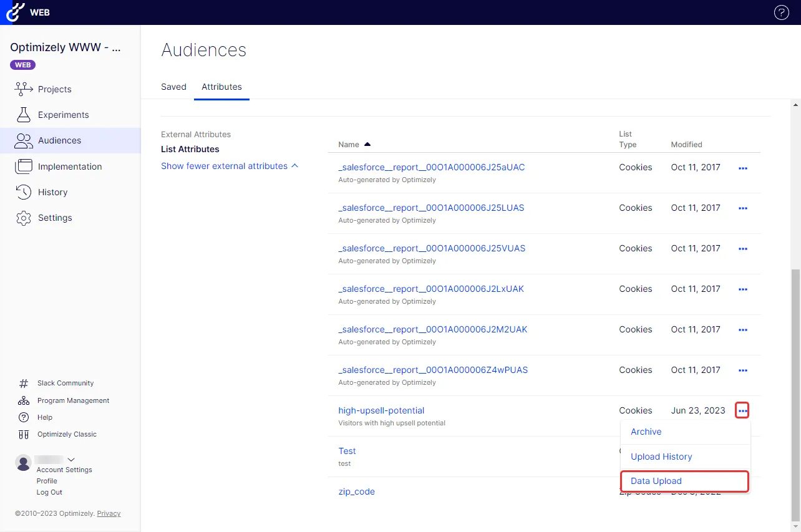Open Optimizely Classic from sidebar
This screenshot has height=532, width=801.
(x=67, y=434)
